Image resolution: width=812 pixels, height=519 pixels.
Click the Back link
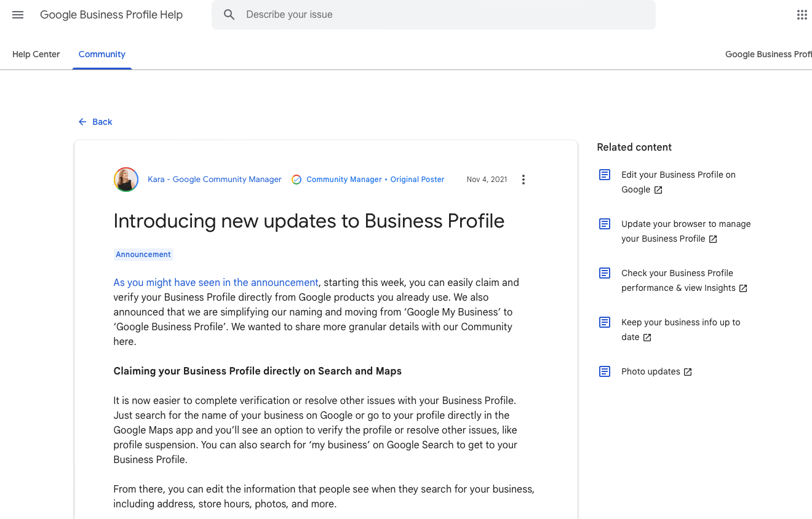(102, 122)
